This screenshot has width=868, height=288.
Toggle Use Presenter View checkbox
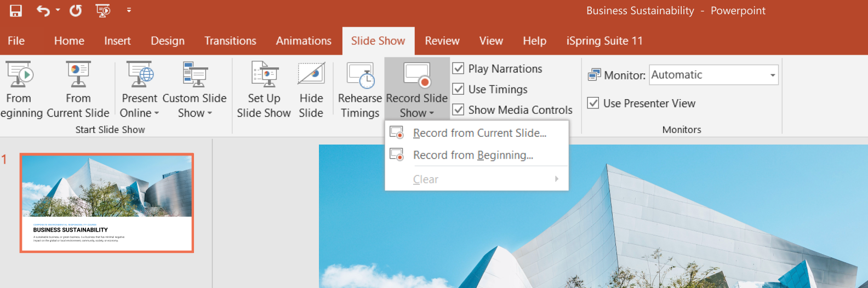[x=593, y=103]
